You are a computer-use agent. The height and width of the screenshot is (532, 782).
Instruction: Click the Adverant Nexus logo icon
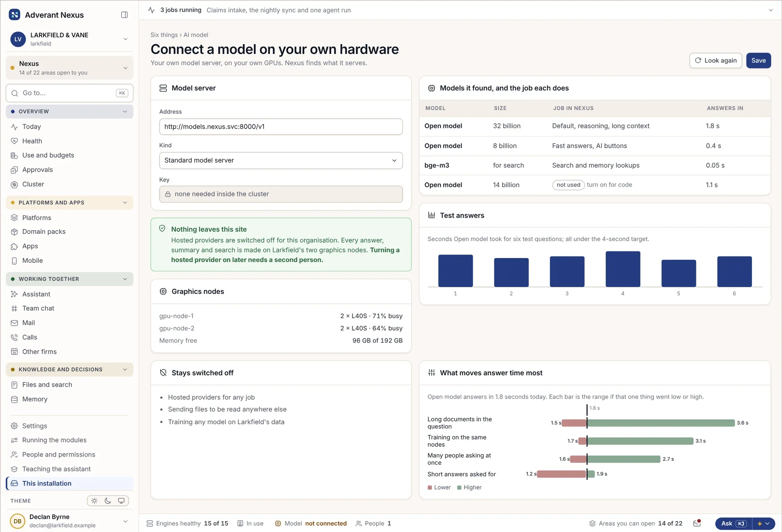point(14,15)
